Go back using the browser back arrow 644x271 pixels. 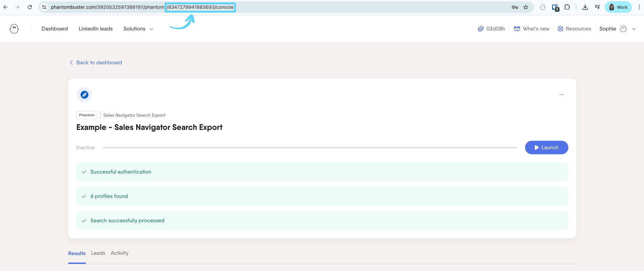(x=5, y=7)
